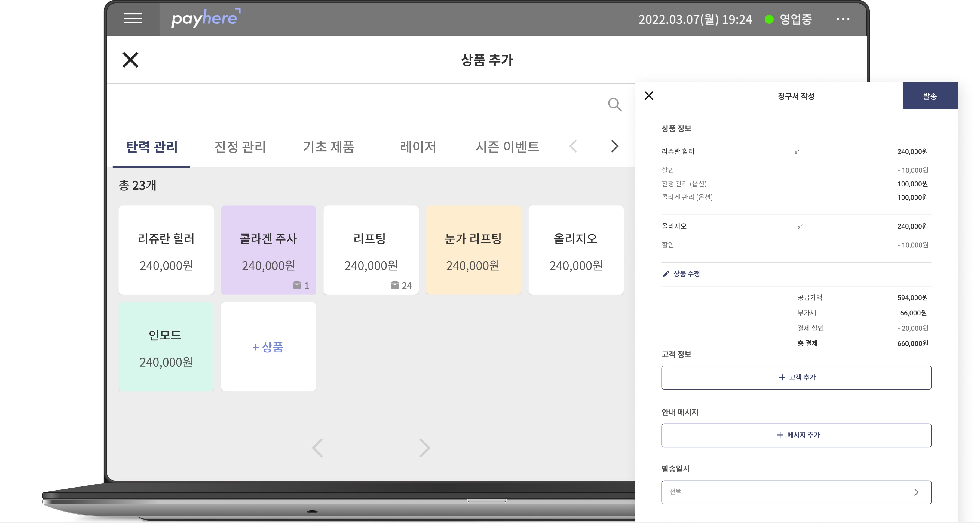Select the mint 인모드 product card
The width and height of the screenshot is (980, 523).
(x=166, y=347)
